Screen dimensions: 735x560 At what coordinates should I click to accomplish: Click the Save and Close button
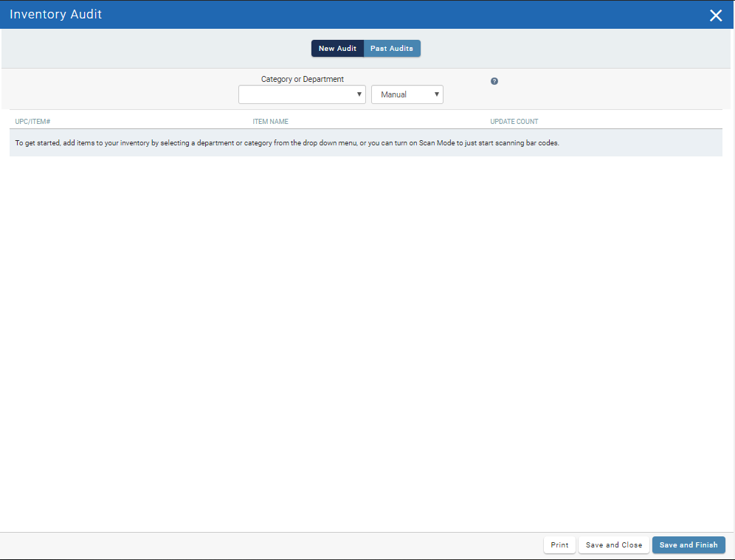(x=614, y=545)
